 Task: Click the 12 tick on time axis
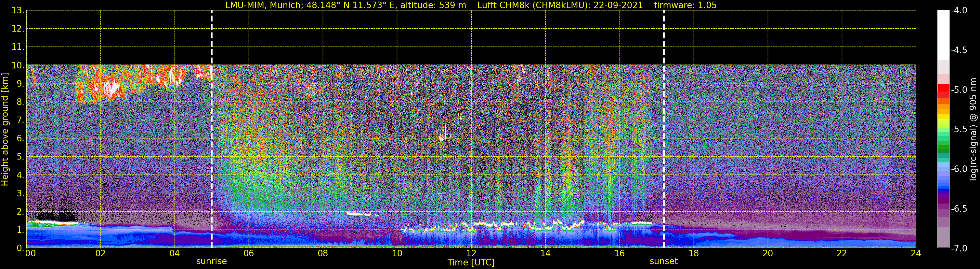471,253
